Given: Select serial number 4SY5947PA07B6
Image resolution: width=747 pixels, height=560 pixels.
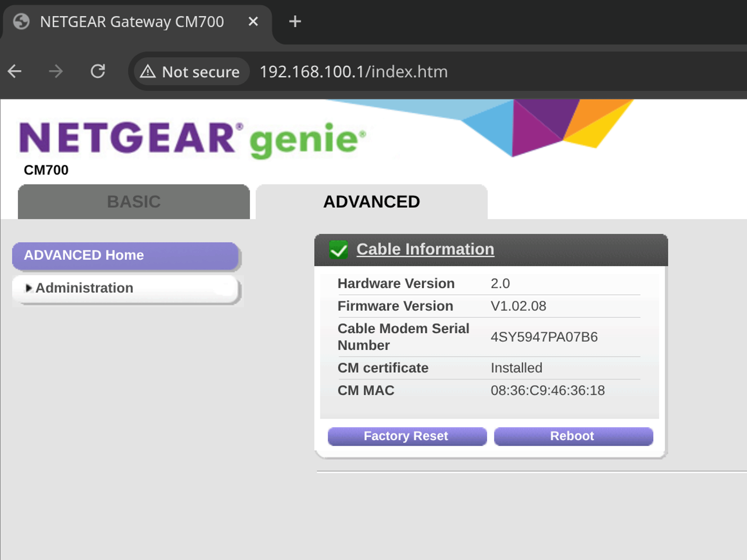Looking at the screenshot, I should coord(544,337).
